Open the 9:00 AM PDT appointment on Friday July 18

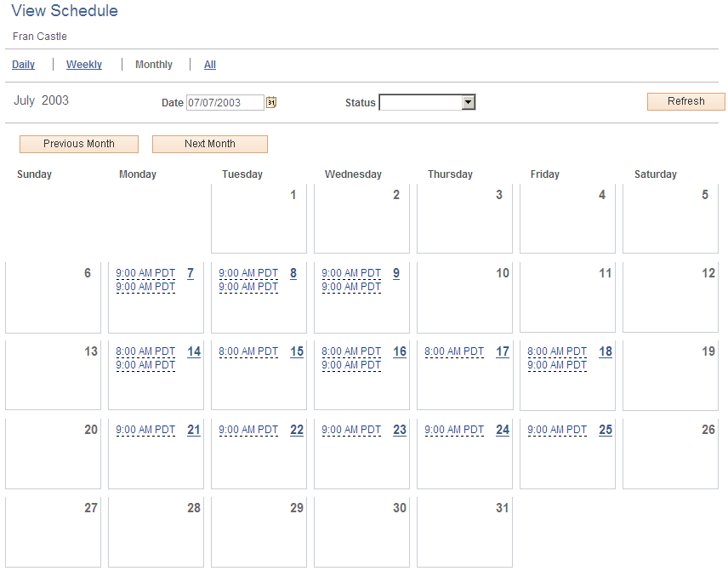[x=557, y=365]
